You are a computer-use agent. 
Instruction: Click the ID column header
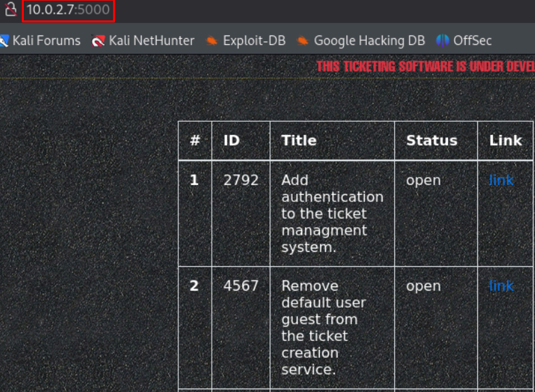241,141
